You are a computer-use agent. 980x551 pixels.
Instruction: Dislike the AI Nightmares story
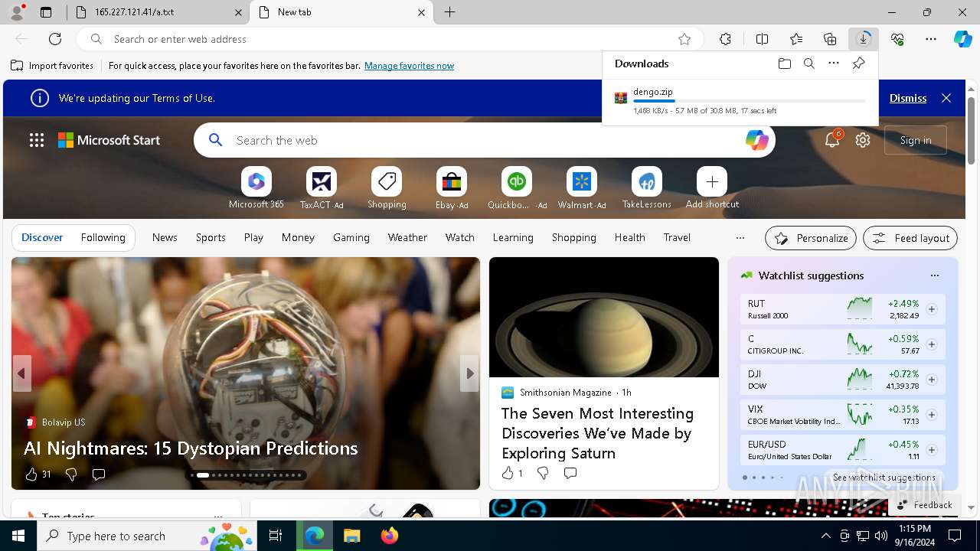pyautogui.click(x=71, y=474)
